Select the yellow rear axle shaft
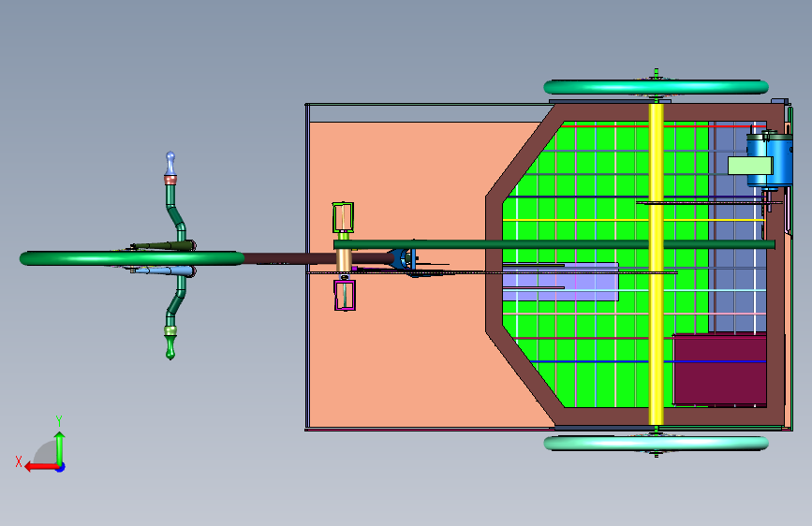Viewport: 812px width, 526px height. 657,264
